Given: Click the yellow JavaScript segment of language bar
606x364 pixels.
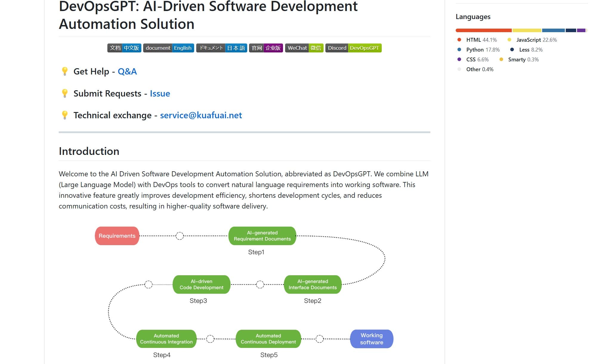Looking at the screenshot, I should click(x=527, y=30).
